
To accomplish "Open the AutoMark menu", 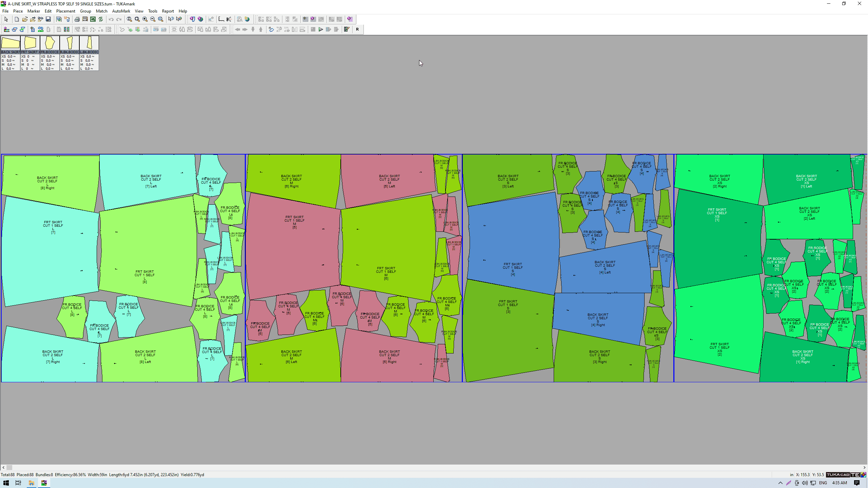I will (121, 11).
